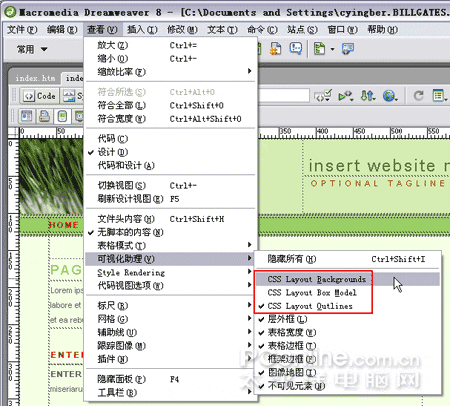Click the Code view button
The width and height of the screenshot is (450, 406).
(40, 96)
